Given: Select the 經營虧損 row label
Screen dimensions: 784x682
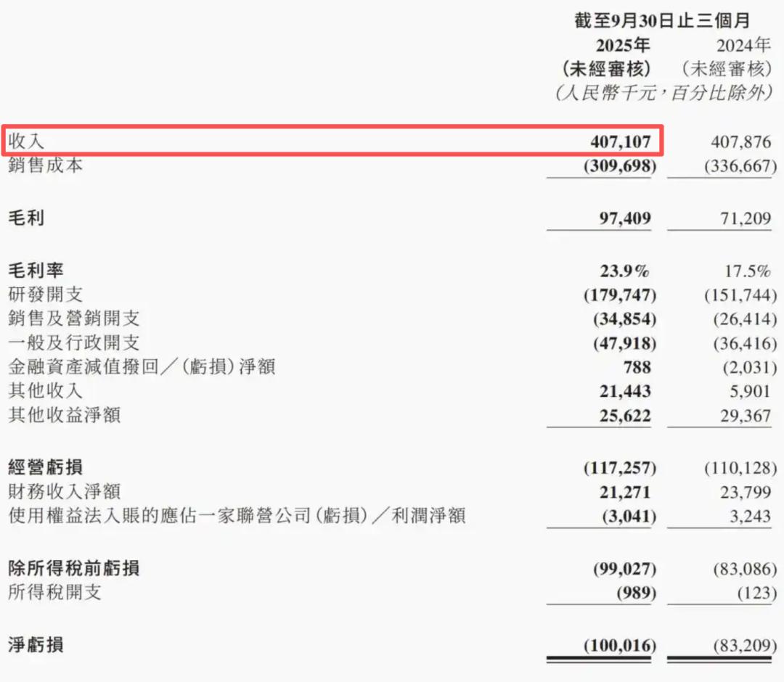Looking at the screenshot, I should [x=45, y=467].
